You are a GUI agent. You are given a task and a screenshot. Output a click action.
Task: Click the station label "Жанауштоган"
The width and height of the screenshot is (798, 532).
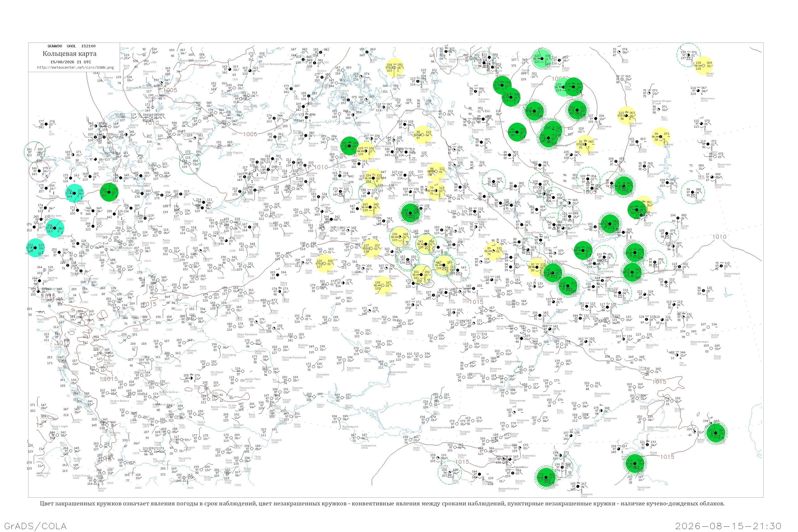point(602,394)
